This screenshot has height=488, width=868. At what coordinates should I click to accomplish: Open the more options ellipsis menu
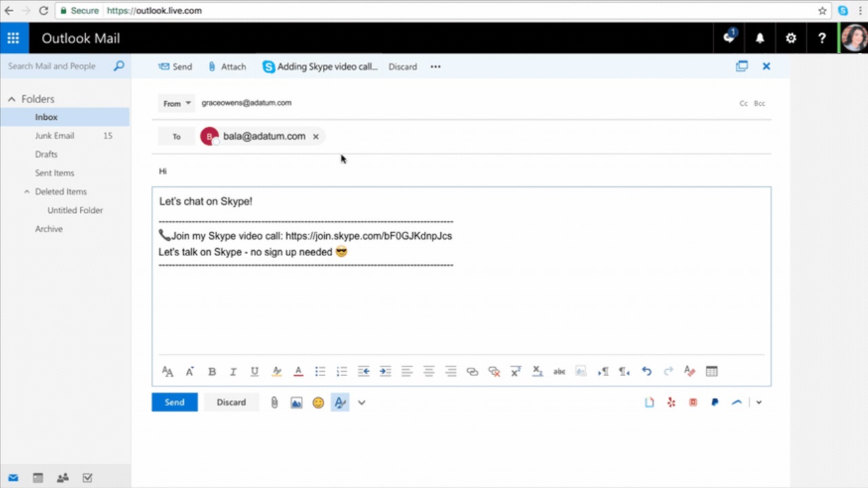click(x=435, y=66)
